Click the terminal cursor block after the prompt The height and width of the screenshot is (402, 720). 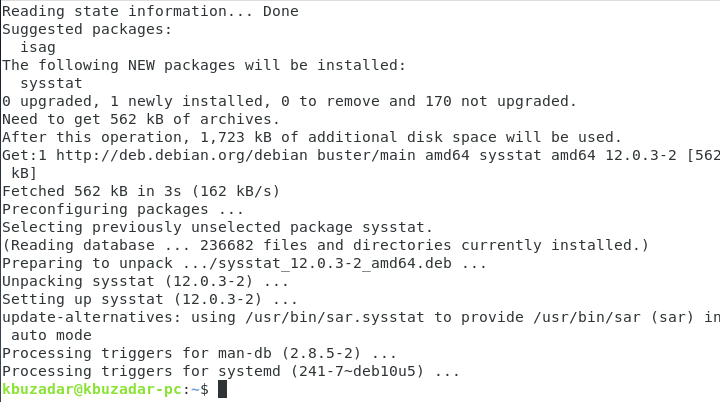coord(223,389)
